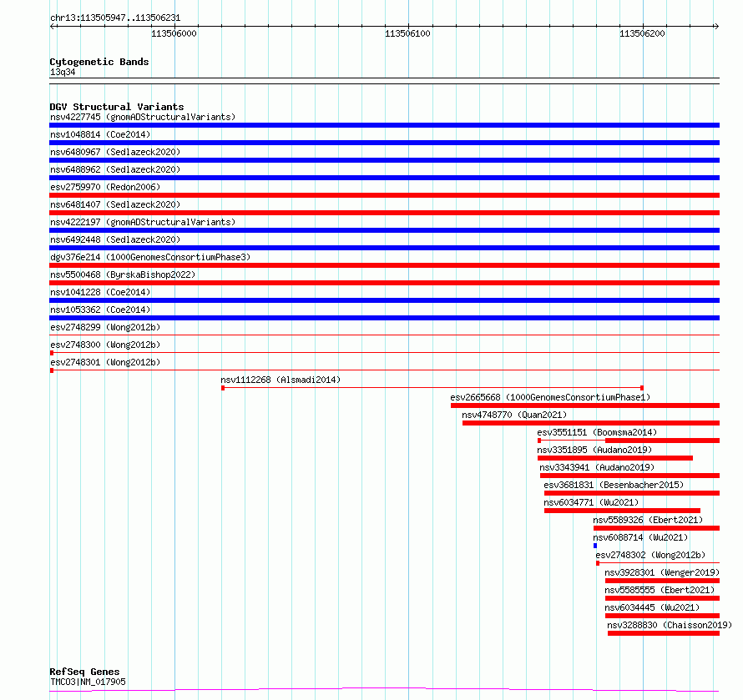This screenshot has height=700, width=743.
Task: Click the red bar of nsv3351895
Action: point(615,458)
